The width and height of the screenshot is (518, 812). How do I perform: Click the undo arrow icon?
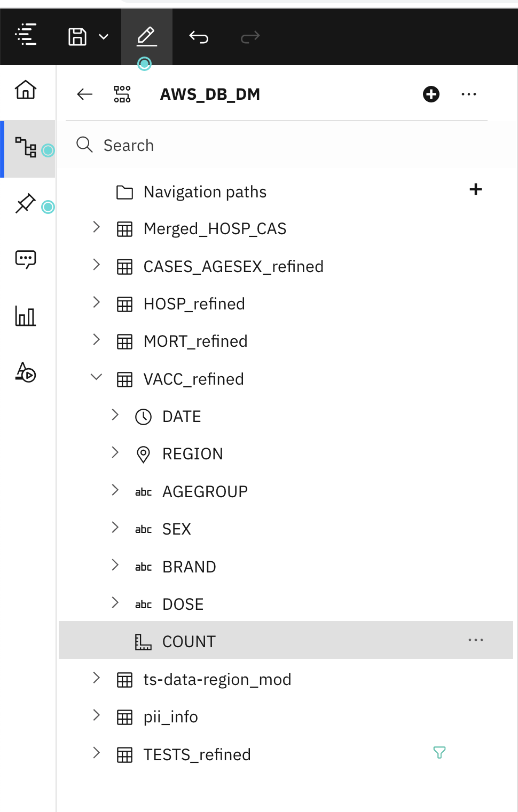(x=199, y=37)
